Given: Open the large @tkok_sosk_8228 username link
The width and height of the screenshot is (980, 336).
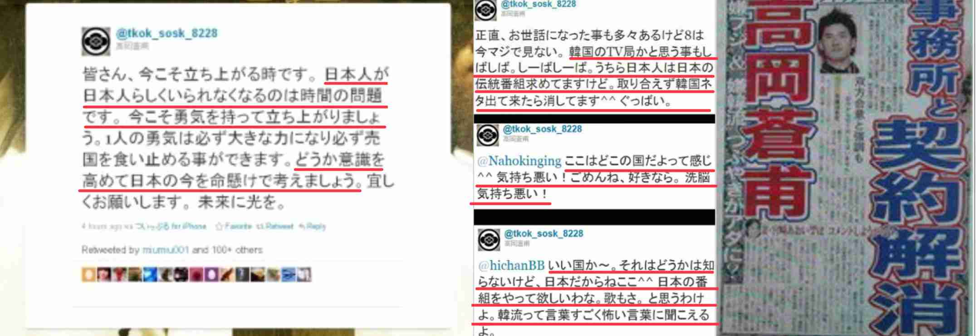Looking at the screenshot, I should (x=167, y=33).
